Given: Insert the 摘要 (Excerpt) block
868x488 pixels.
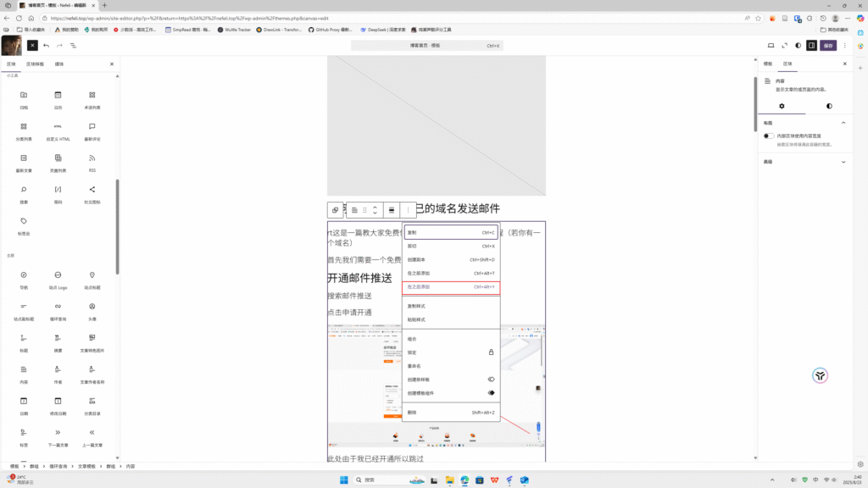Looking at the screenshot, I should [x=58, y=343].
